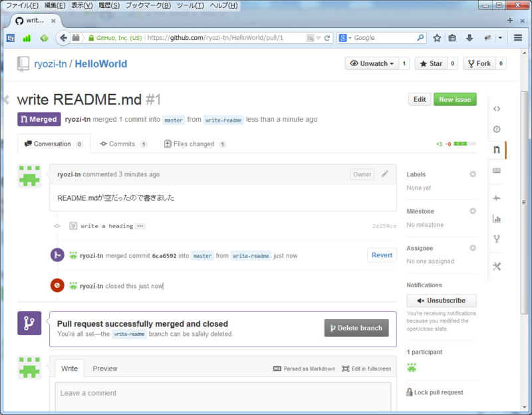
Task: Expand the commit message ellipsis
Action: (x=140, y=226)
